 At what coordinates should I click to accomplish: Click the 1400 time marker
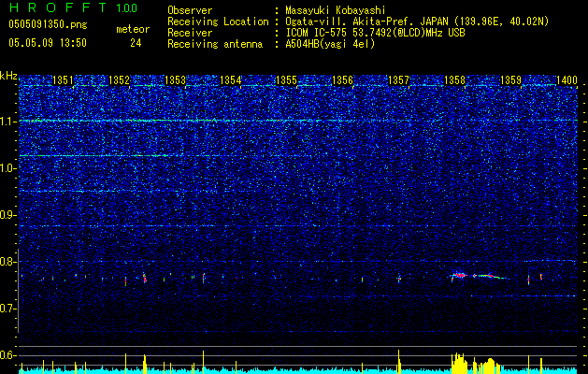point(566,79)
